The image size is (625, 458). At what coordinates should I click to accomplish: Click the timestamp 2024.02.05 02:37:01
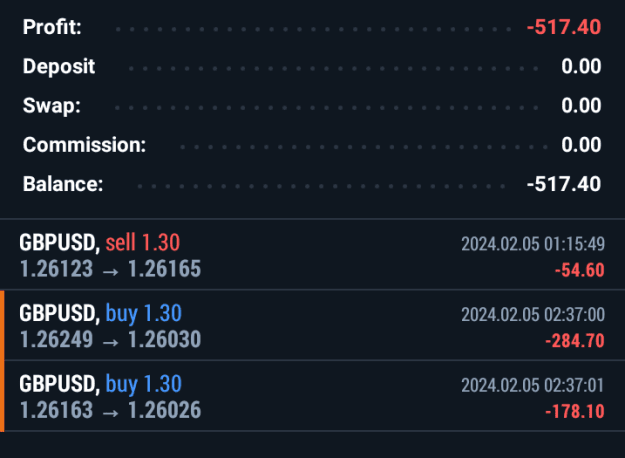point(533,385)
